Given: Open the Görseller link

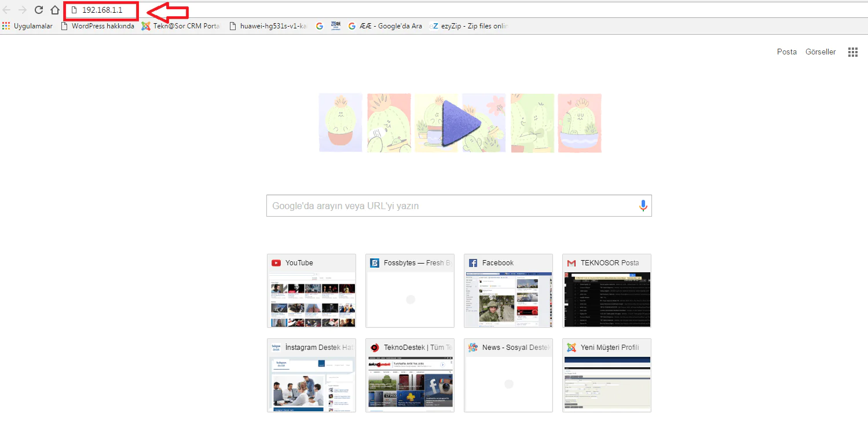Looking at the screenshot, I should point(821,52).
